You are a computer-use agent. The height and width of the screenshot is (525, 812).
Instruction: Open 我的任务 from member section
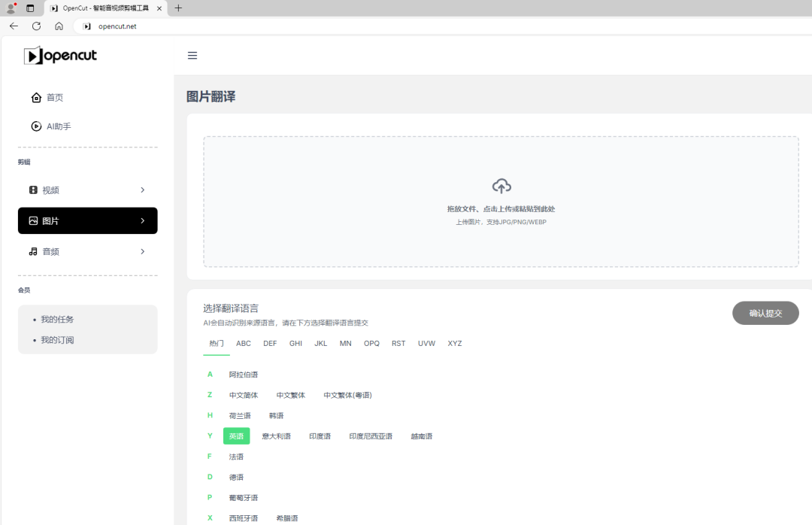57,319
